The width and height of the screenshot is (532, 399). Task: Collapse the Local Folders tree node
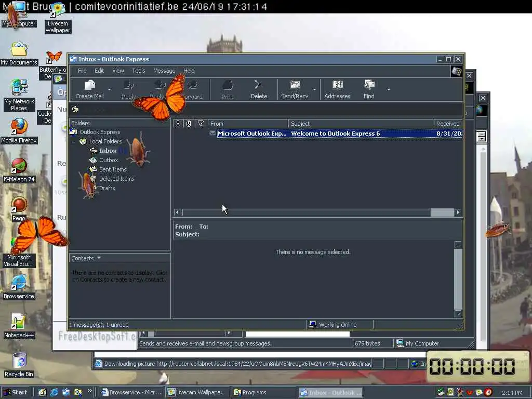[x=74, y=141]
